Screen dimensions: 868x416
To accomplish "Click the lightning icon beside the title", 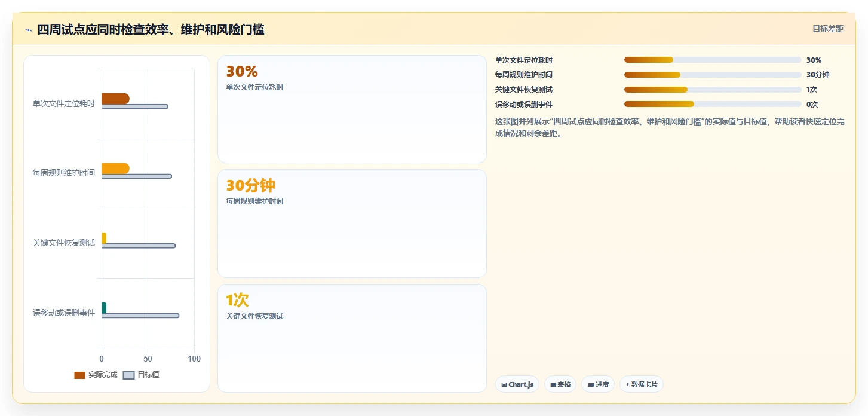I will click(28, 30).
